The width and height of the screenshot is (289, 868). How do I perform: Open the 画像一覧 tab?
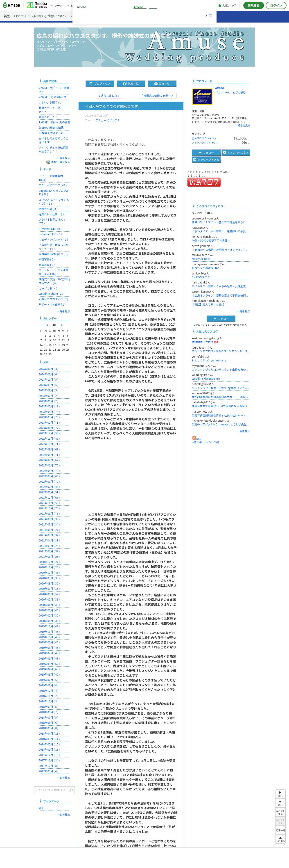click(162, 84)
